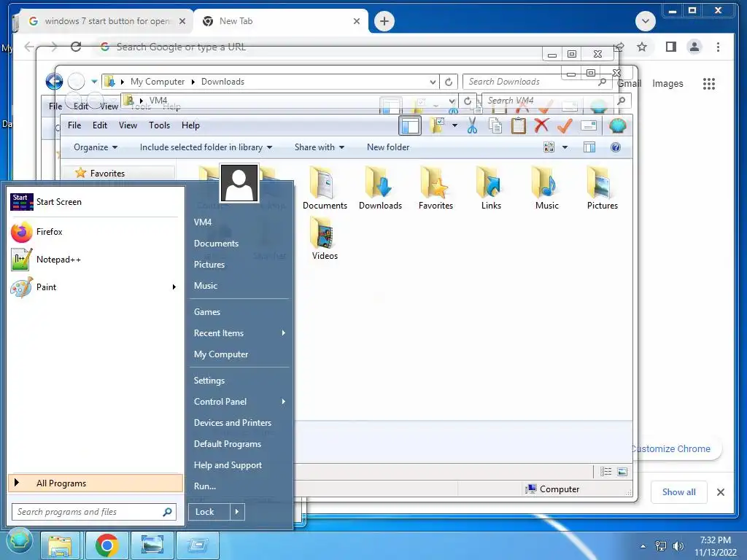Screen dimensions: 747x560
Task: Click the Classic Shell settings shell icon
Action: tap(617, 125)
